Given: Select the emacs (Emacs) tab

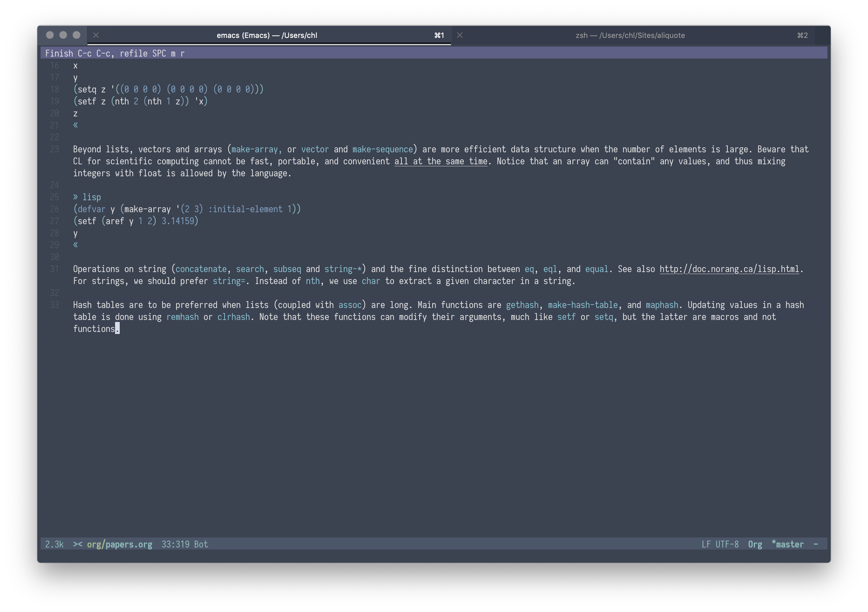Looking at the screenshot, I should [x=266, y=35].
